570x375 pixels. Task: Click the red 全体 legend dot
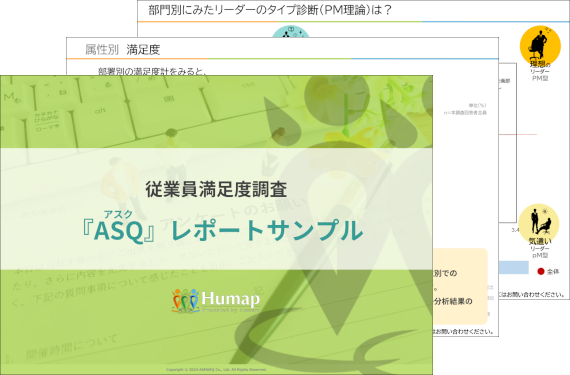click(541, 271)
